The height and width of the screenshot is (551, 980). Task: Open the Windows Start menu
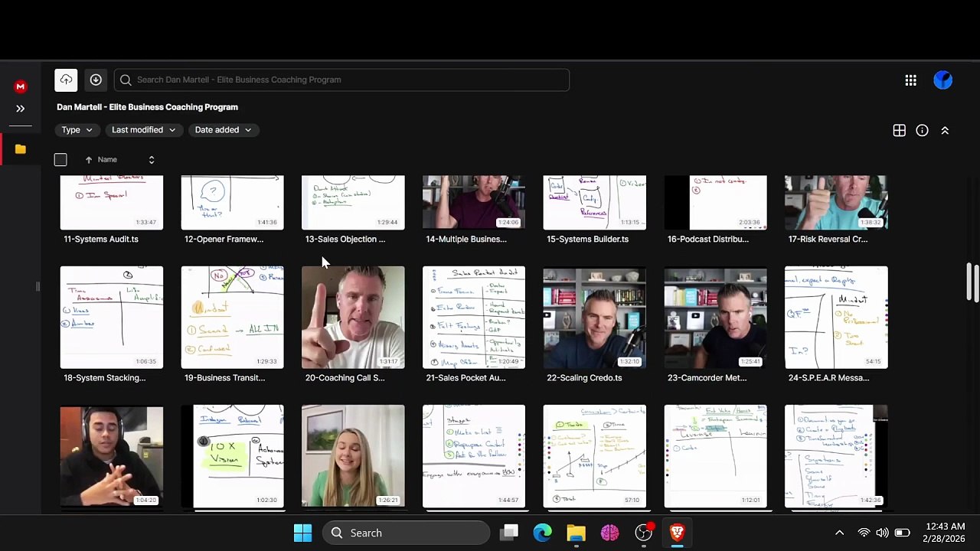(x=303, y=533)
